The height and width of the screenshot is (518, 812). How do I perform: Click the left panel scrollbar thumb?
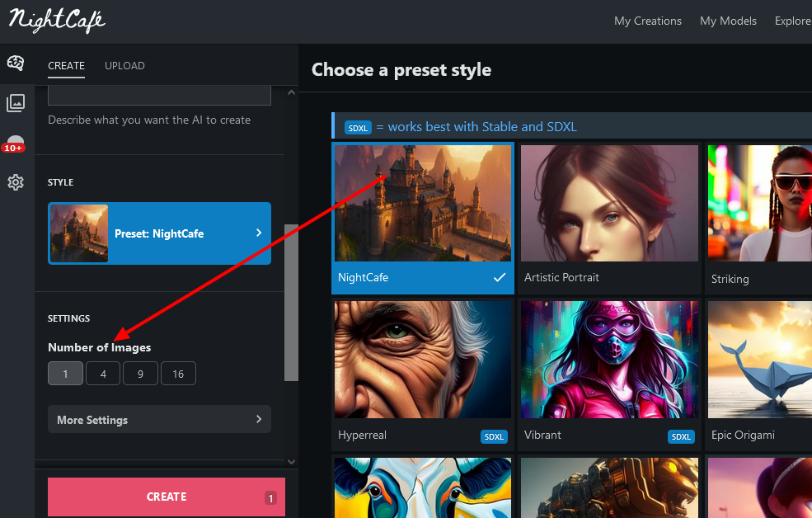[292, 303]
